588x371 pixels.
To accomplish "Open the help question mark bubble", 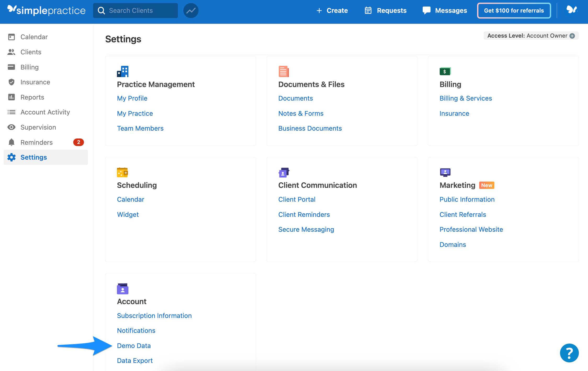I will click(569, 352).
